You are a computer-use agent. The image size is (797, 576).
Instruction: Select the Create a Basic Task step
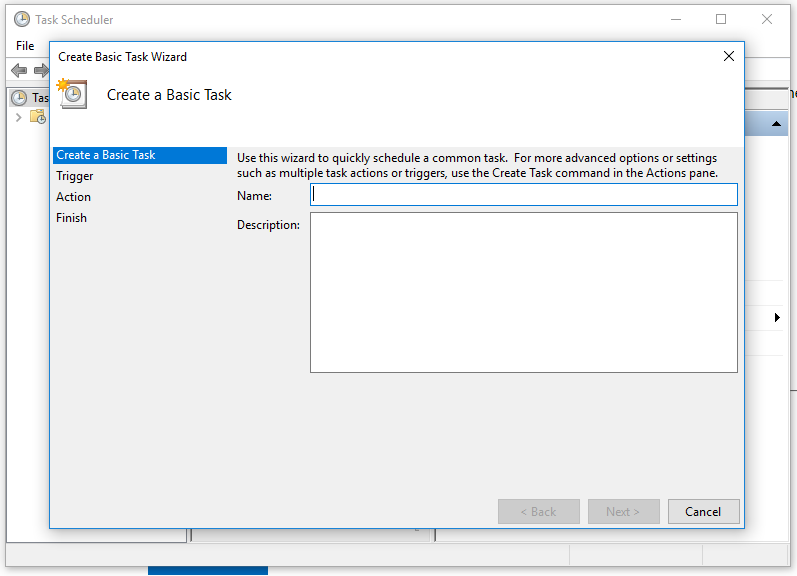[x=140, y=155]
